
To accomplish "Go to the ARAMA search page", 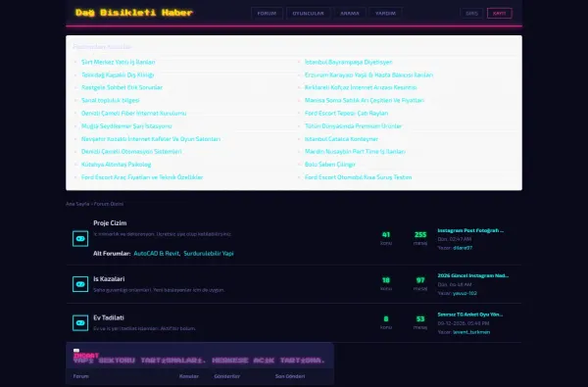I will click(350, 13).
